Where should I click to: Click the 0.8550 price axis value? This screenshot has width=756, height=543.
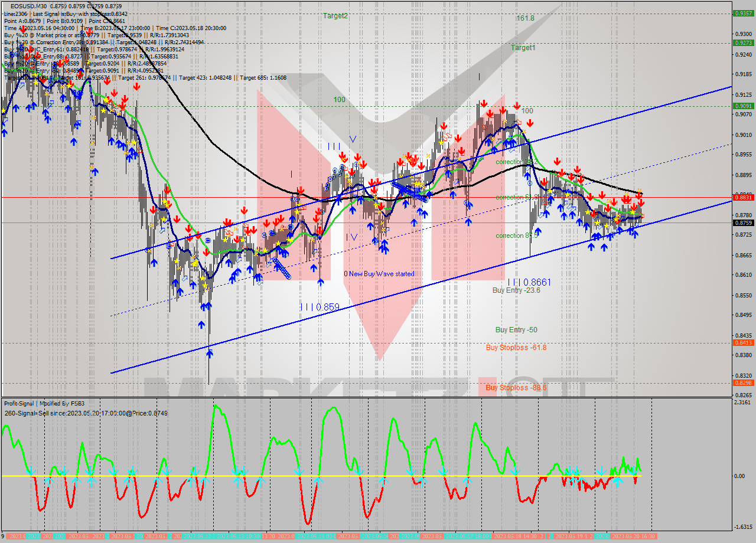pyautogui.click(x=742, y=295)
